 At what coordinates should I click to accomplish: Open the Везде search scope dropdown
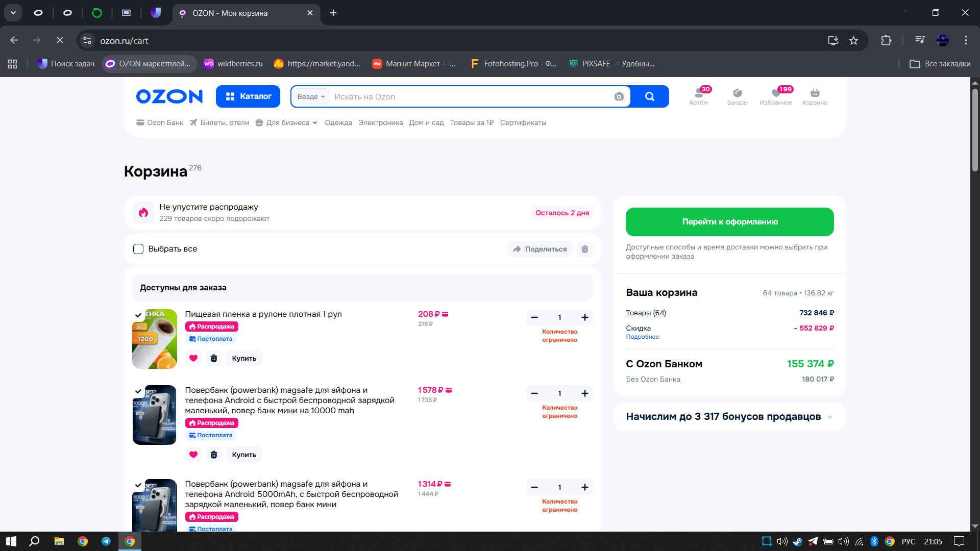pyautogui.click(x=311, y=96)
